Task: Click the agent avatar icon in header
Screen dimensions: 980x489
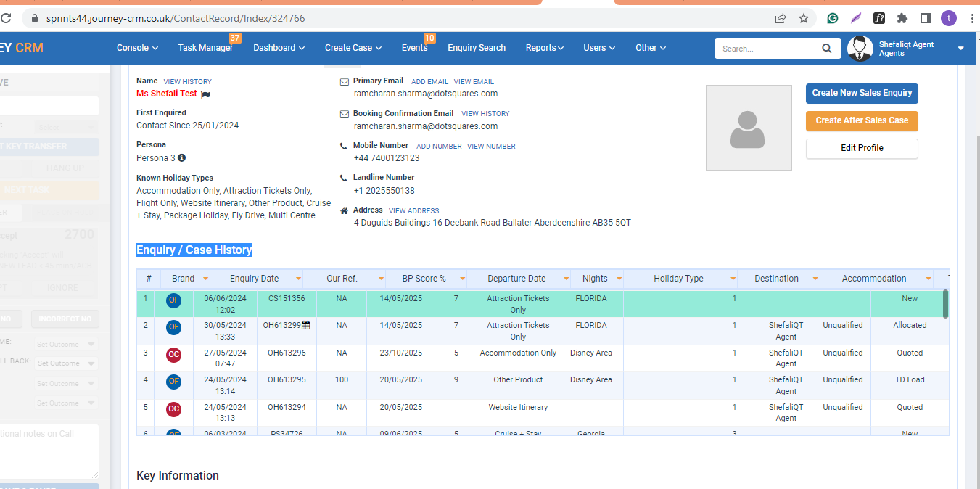Action: pos(860,48)
